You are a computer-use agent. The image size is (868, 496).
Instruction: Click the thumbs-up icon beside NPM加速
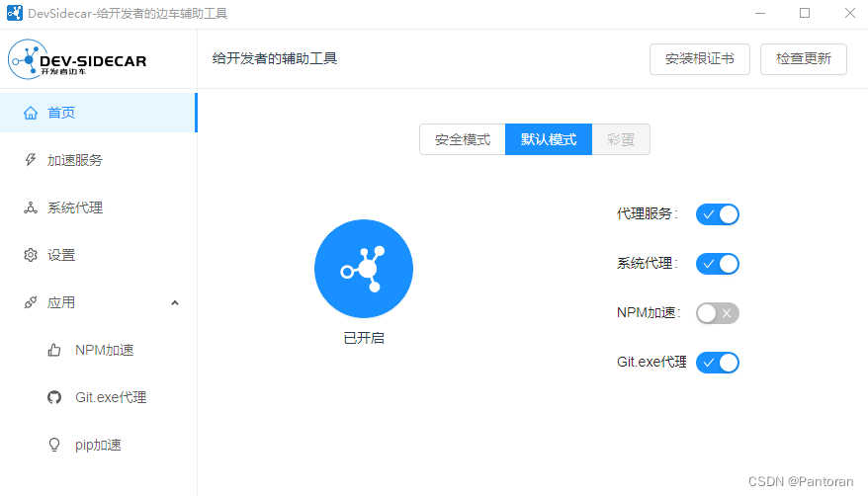pos(54,350)
